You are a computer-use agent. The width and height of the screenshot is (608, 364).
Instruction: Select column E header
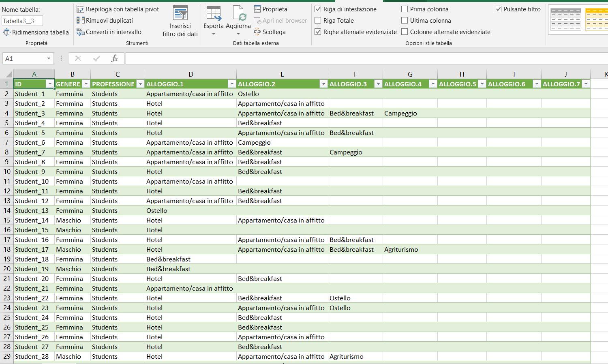[283, 74]
